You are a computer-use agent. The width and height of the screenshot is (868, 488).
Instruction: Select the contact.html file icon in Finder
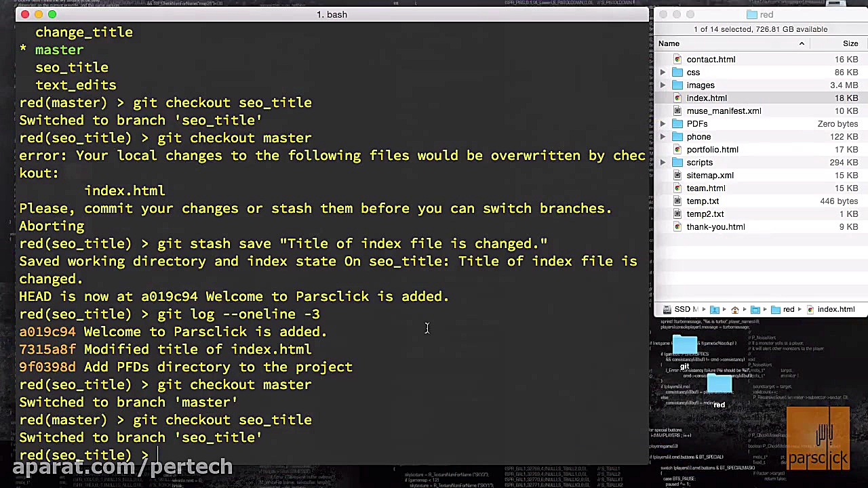[677, 60]
